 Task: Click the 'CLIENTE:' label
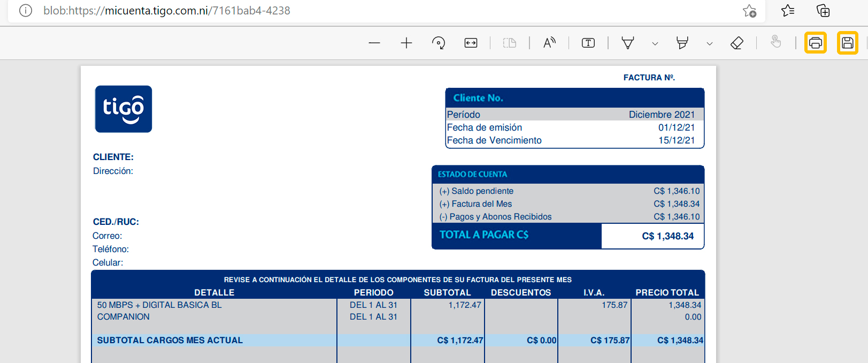point(113,157)
